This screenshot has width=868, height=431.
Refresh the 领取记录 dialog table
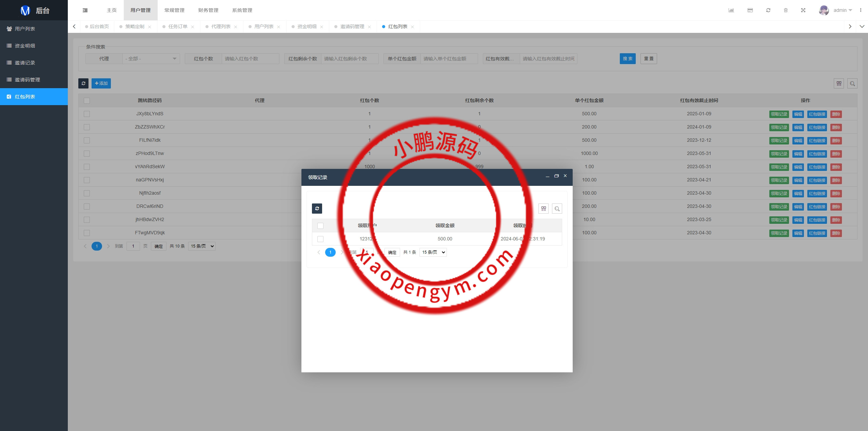pos(317,209)
